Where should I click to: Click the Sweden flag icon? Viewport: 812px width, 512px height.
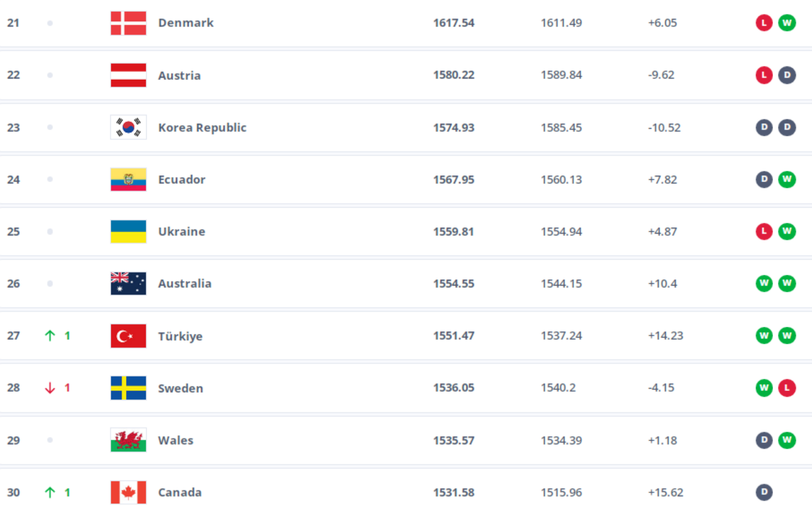128,388
